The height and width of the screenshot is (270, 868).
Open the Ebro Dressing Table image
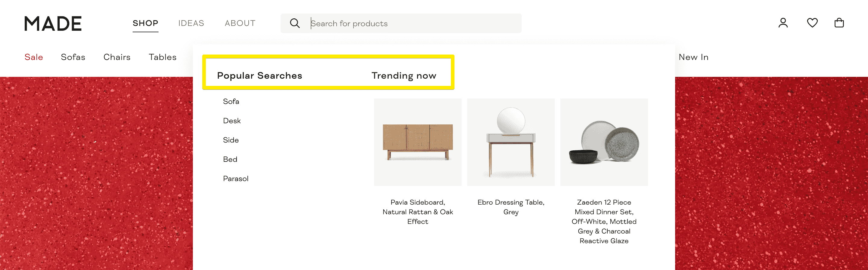coord(511,142)
